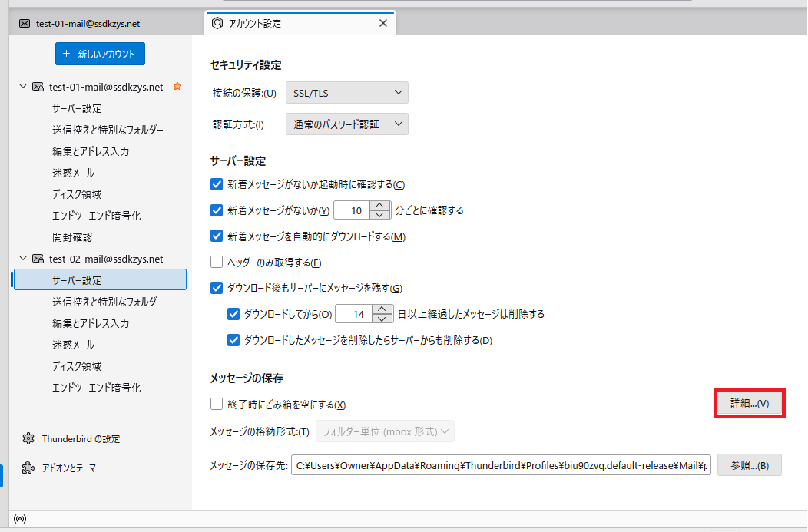The width and height of the screenshot is (808, 532).
Task: Click the account settings tab icon
Action: [x=217, y=23]
